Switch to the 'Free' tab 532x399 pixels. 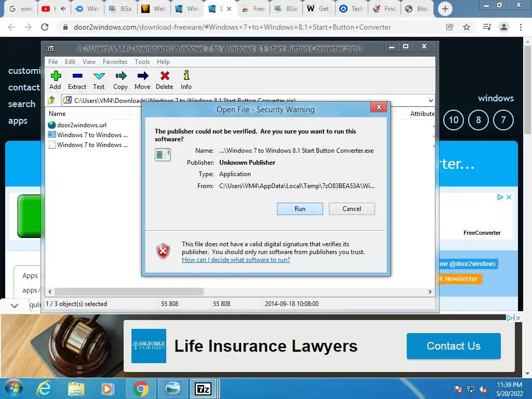click(x=254, y=9)
